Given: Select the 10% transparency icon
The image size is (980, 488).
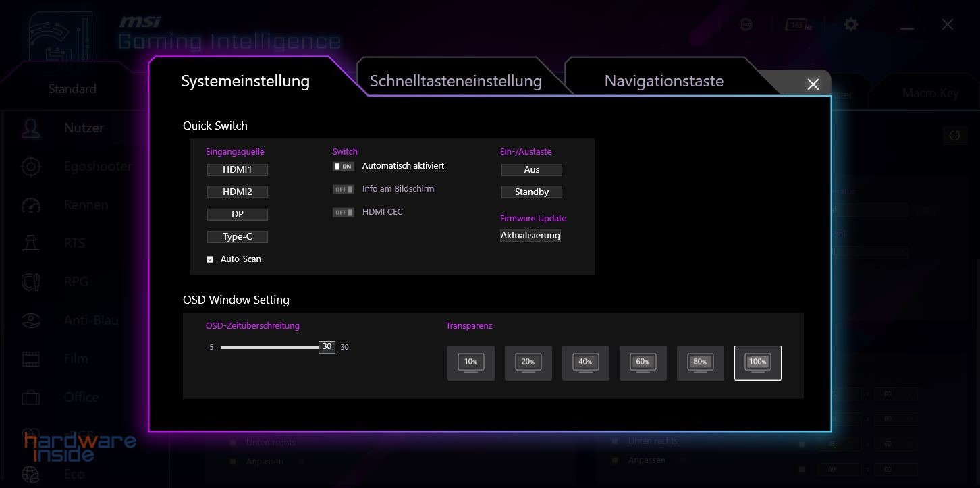Looking at the screenshot, I should pyautogui.click(x=471, y=363).
